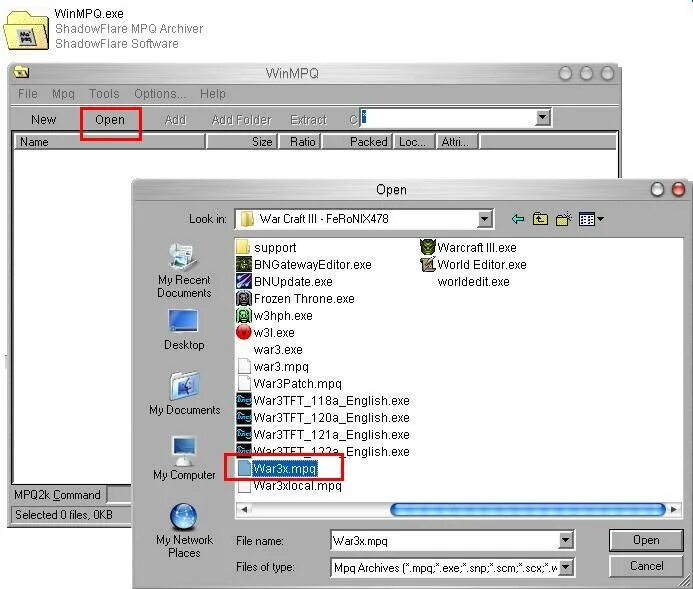Expand the File name dropdown arrow

pos(566,540)
